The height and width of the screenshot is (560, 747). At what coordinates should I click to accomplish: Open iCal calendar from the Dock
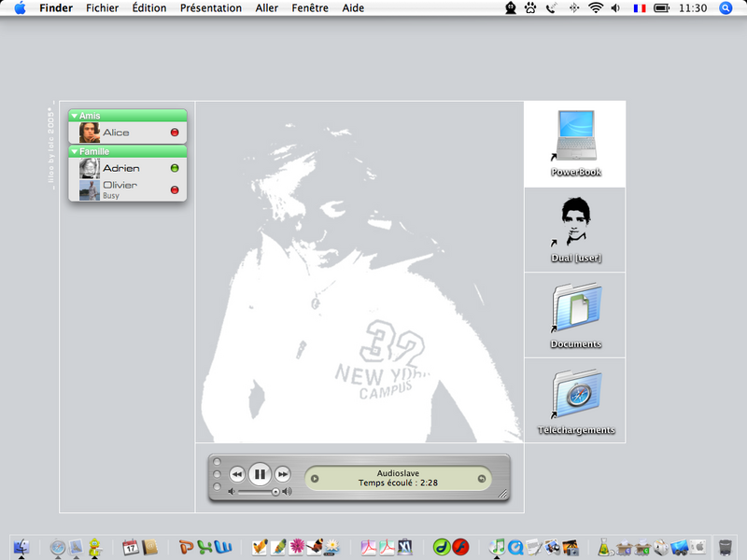tap(131, 547)
